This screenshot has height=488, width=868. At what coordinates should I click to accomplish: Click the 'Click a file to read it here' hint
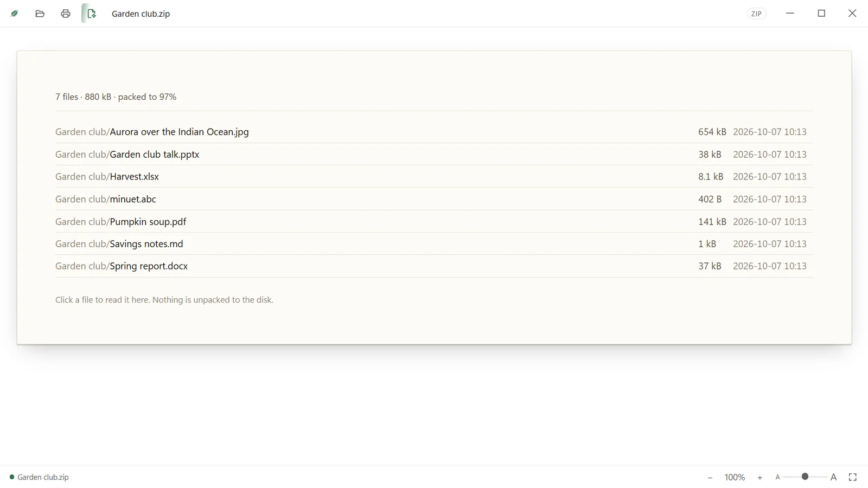164,300
